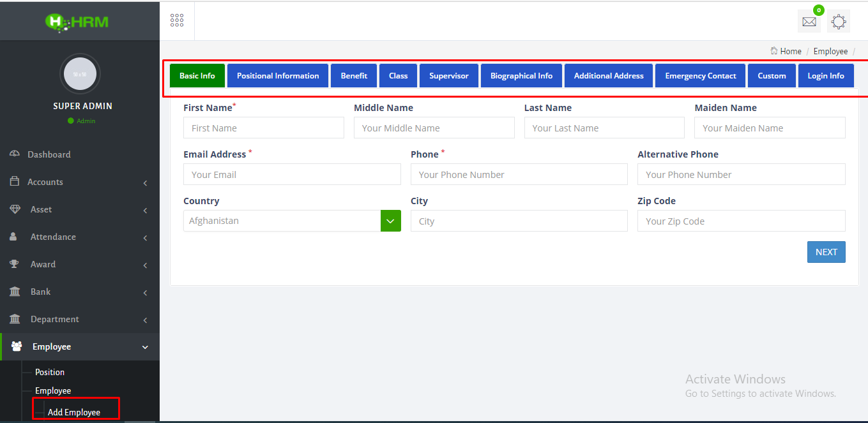This screenshot has height=423, width=868.
Task: Select Add Employee in sidebar
Action: click(x=74, y=412)
